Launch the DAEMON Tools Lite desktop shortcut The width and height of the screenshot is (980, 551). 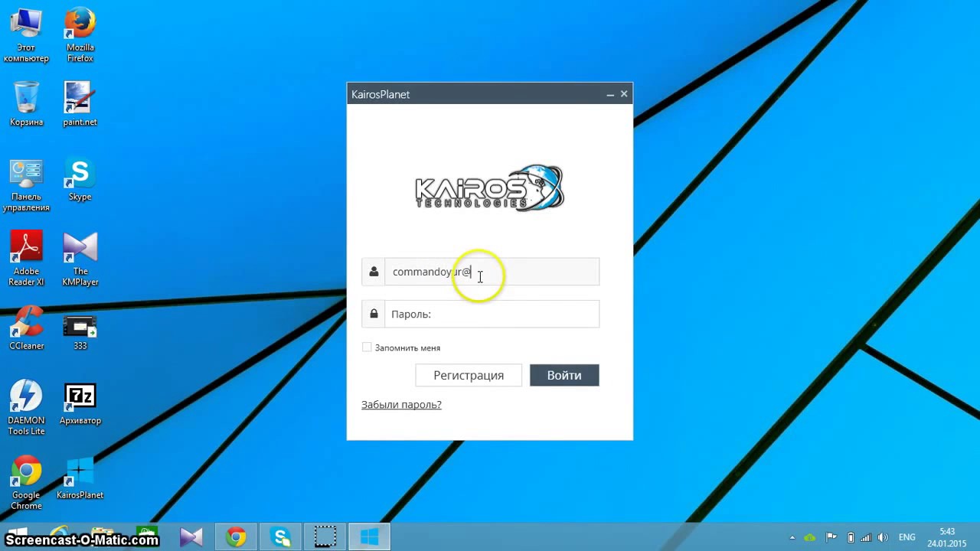tap(26, 408)
